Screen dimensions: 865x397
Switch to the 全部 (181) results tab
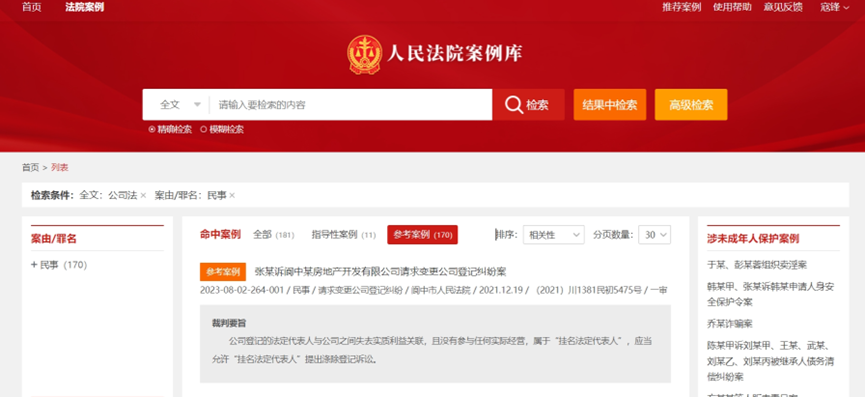click(x=274, y=235)
